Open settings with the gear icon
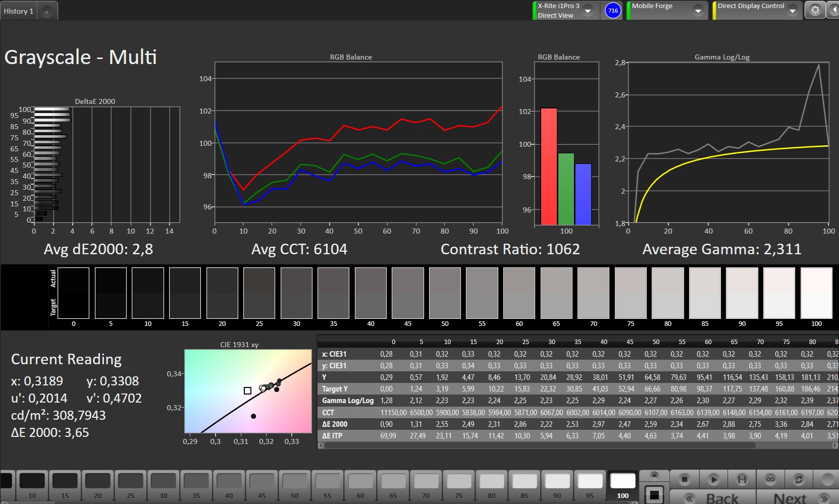The height and width of the screenshot is (504, 839). (x=815, y=10)
